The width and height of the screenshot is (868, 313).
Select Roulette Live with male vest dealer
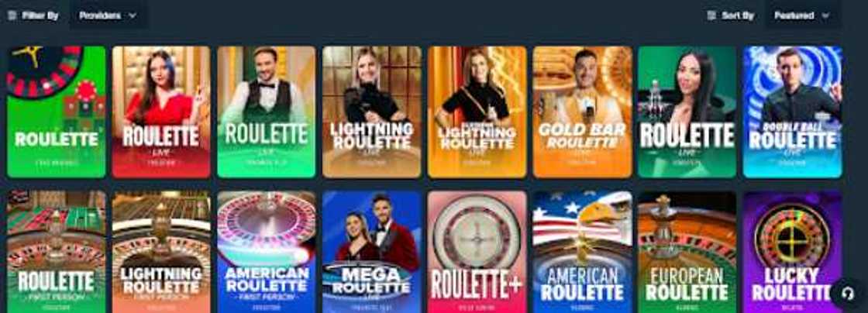click(x=267, y=112)
